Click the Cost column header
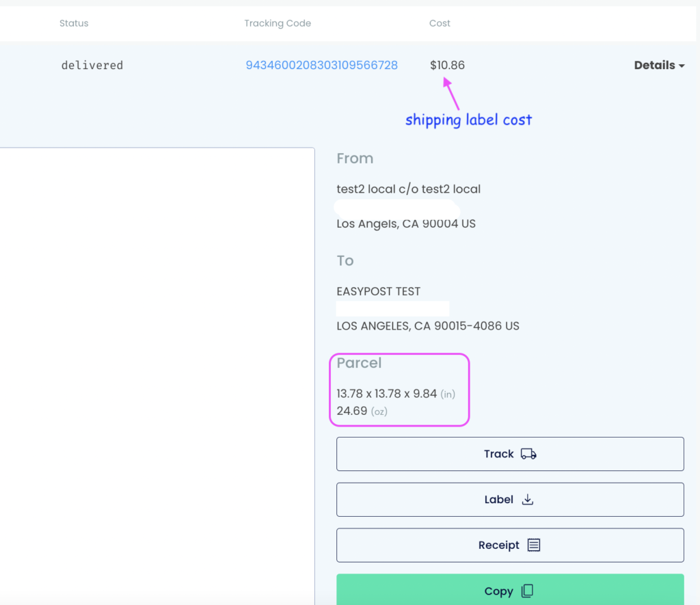The width and height of the screenshot is (700, 605). 440,23
